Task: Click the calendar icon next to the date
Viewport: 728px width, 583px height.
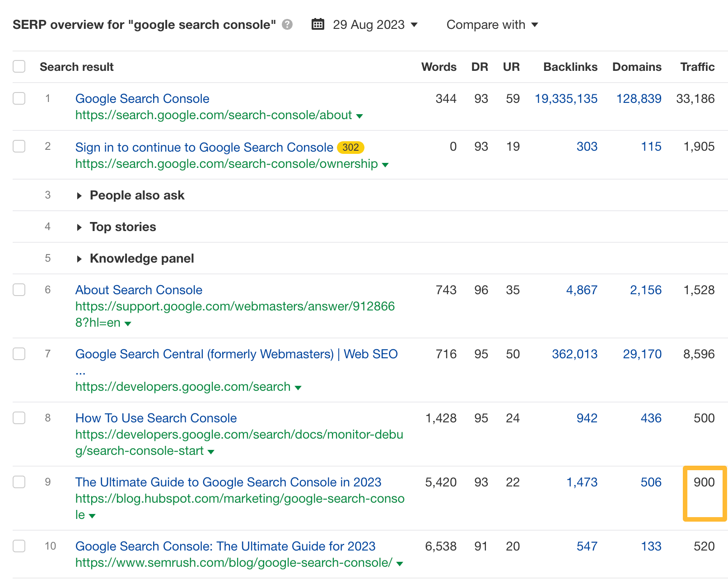Action: click(x=317, y=24)
